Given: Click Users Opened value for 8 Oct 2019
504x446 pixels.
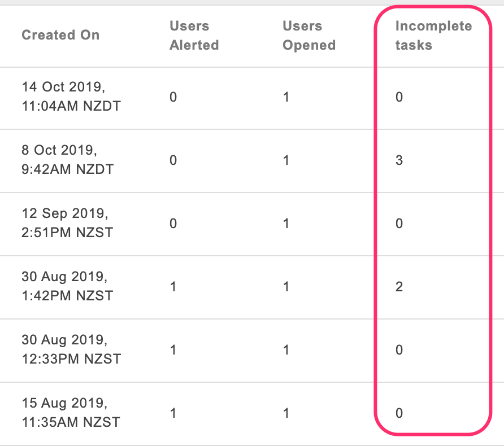Looking at the screenshot, I should 286,160.
